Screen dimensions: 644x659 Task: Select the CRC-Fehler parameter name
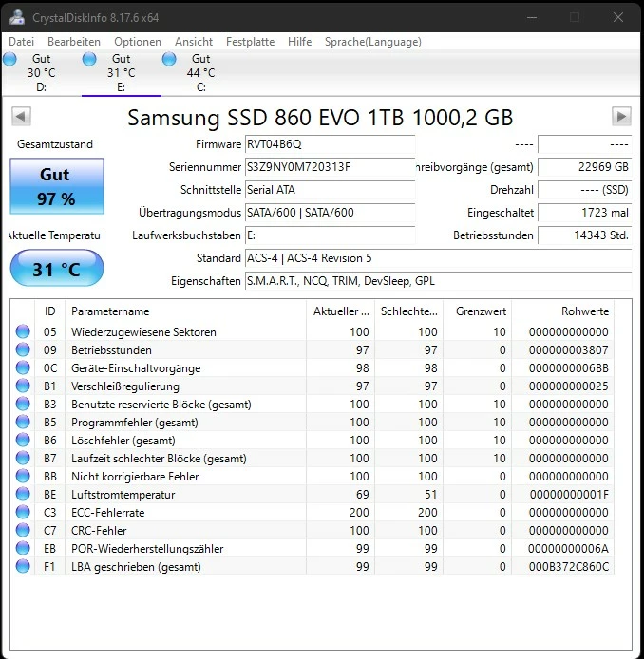[99, 531]
